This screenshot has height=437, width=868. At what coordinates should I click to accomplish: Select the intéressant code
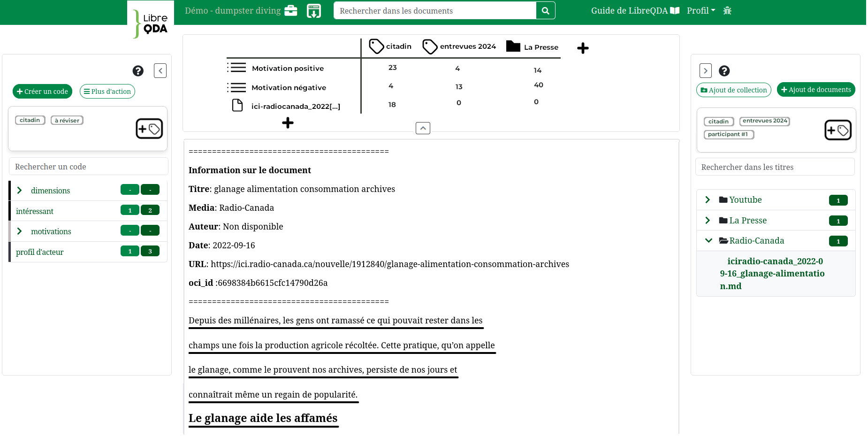35,211
